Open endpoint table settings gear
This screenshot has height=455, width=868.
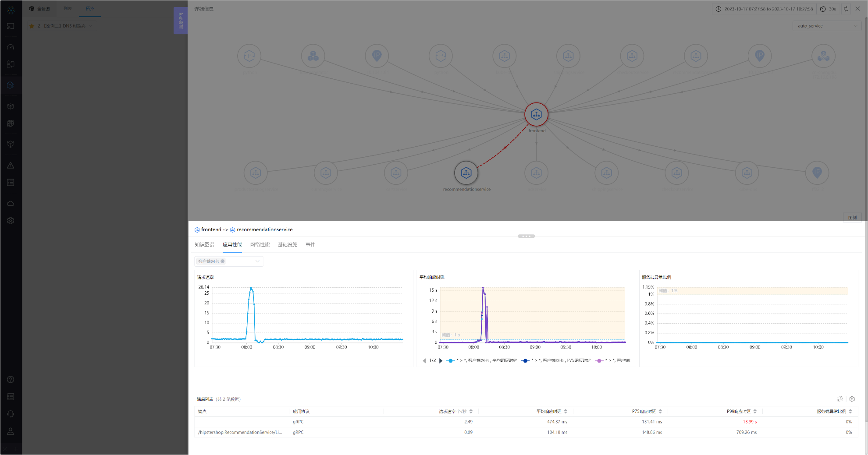click(x=852, y=399)
